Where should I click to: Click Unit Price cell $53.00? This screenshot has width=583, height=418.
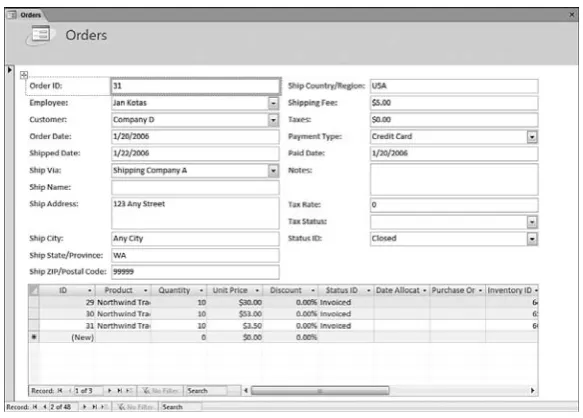tap(235, 314)
